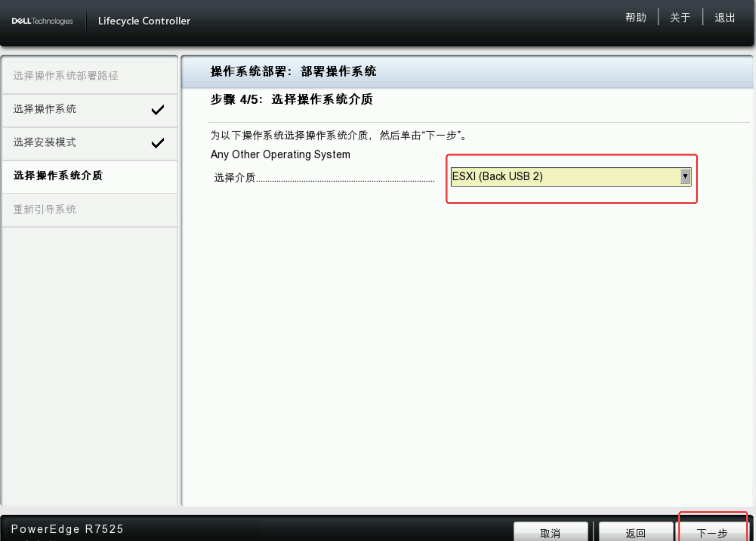Viewport: 756px width, 541px height.
Task: Click the arrow on the media selection combo box
Action: [x=685, y=176]
